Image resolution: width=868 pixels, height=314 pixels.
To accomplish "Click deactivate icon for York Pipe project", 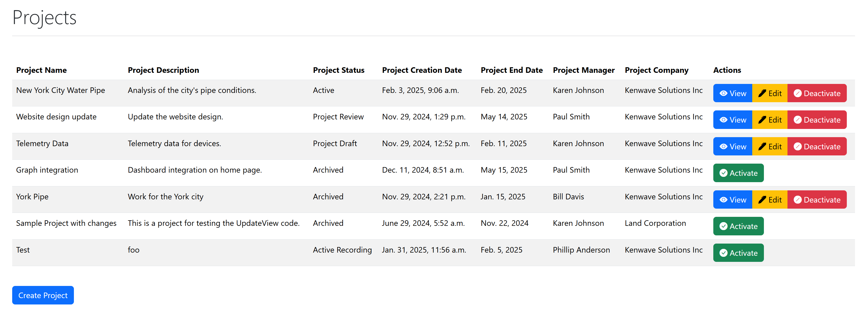I will tap(797, 200).
